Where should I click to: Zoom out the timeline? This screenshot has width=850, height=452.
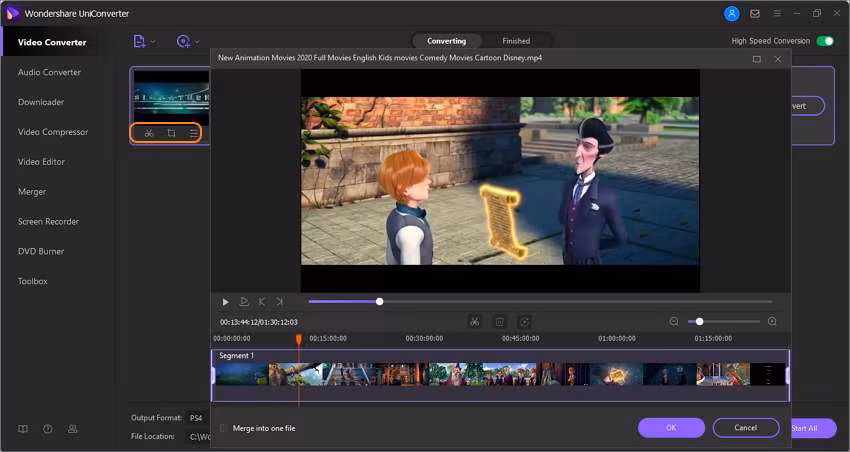[674, 322]
